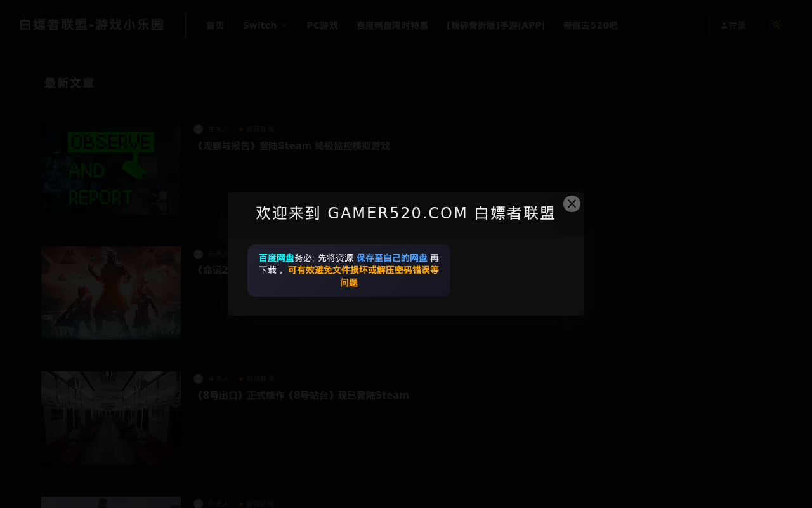
Task: Click the blue 保存至自己的网盘 text
Action: (392, 258)
